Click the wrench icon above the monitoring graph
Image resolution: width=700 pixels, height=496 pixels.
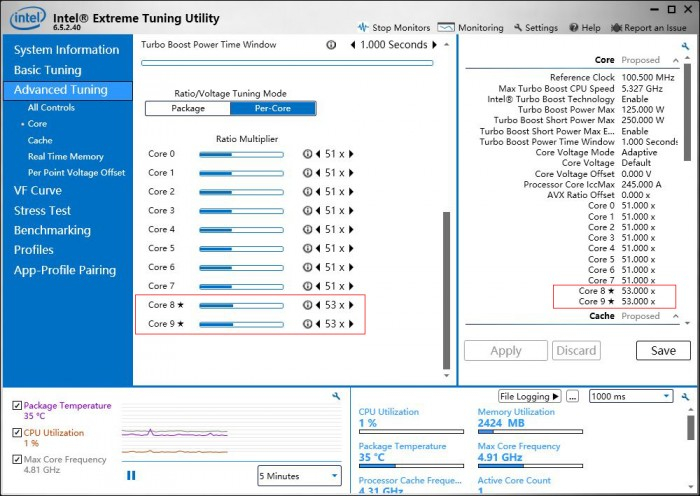[x=336, y=397]
